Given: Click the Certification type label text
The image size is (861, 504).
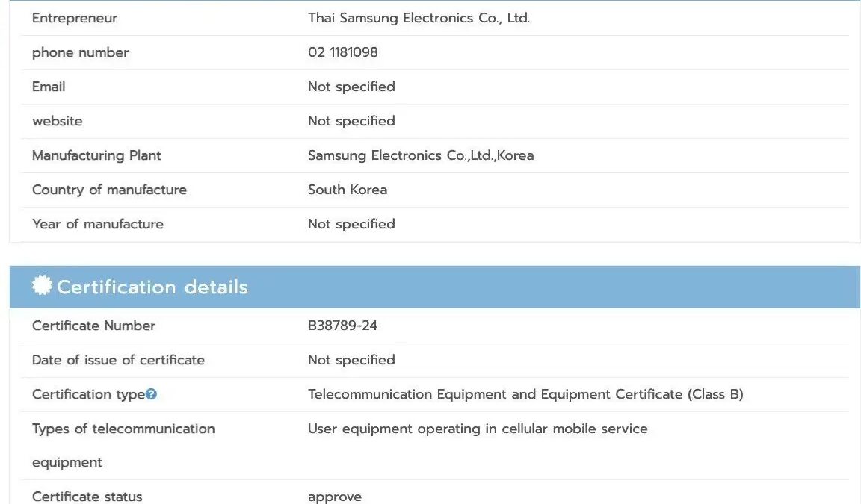Looking at the screenshot, I should click(x=88, y=394).
